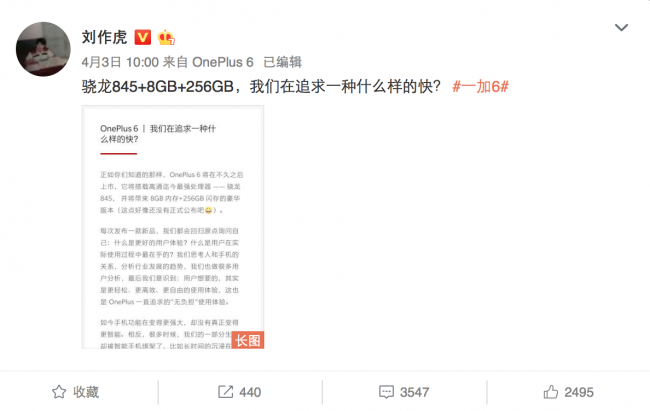Click the star favorite icon

point(59,392)
